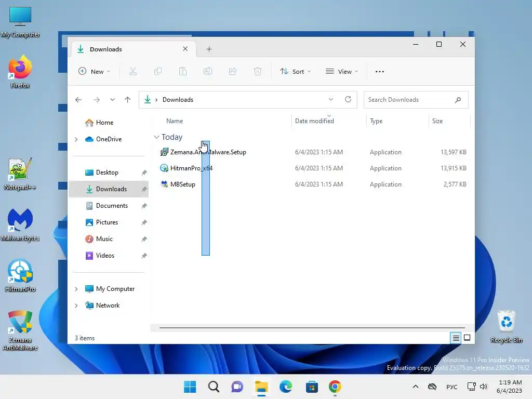Screen dimensions: 532x399
Task: Expand OneDrive in navigation pane
Action: (76, 139)
